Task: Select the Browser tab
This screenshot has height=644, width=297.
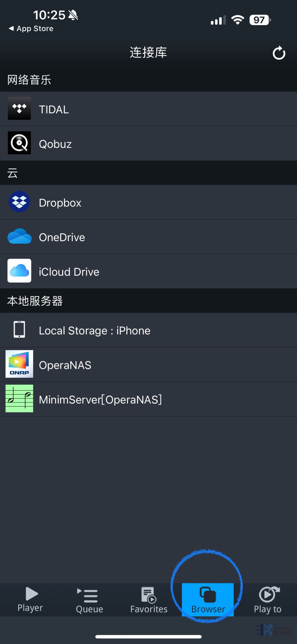Action: (208, 600)
